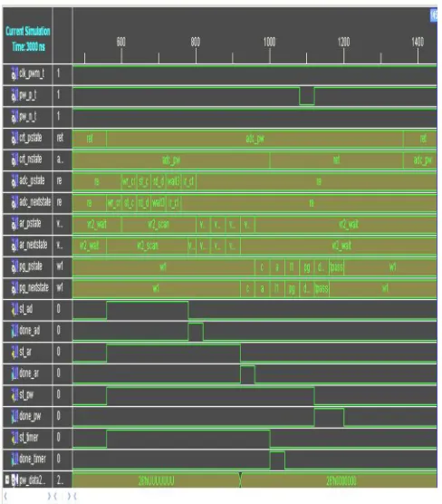Click the st_pw signal icon

click(14, 394)
